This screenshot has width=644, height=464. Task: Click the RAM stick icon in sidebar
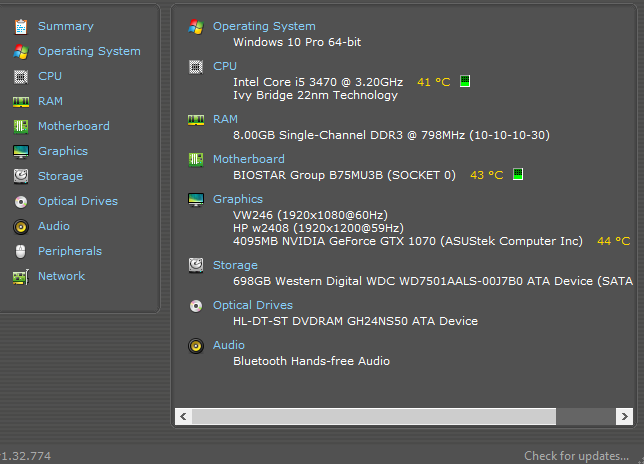point(21,101)
